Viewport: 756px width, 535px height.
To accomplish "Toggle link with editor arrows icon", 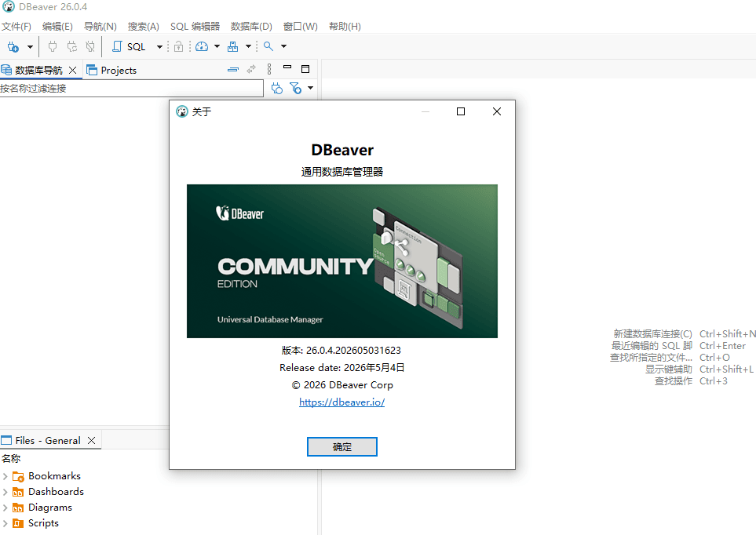I will pyautogui.click(x=251, y=69).
